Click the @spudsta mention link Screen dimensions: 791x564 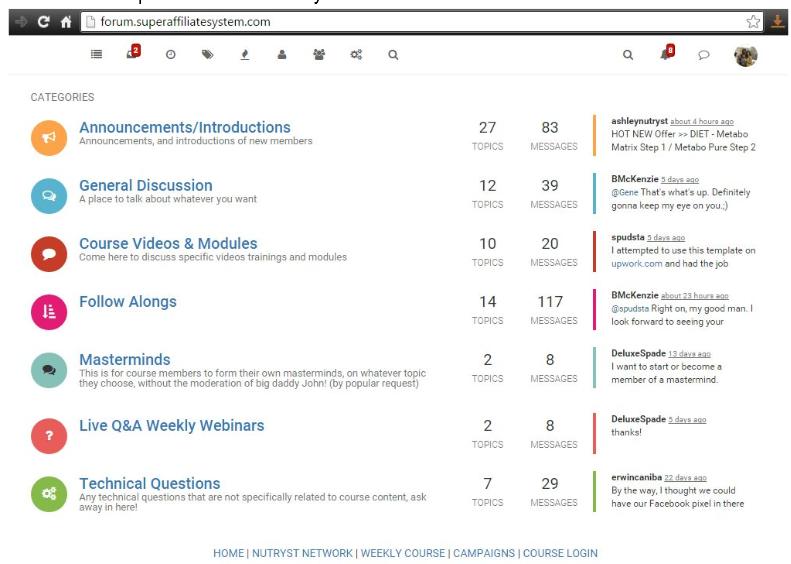630,308
